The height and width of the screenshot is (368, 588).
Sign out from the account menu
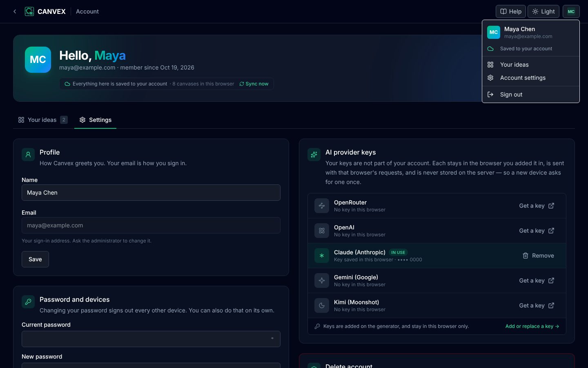tap(531, 94)
